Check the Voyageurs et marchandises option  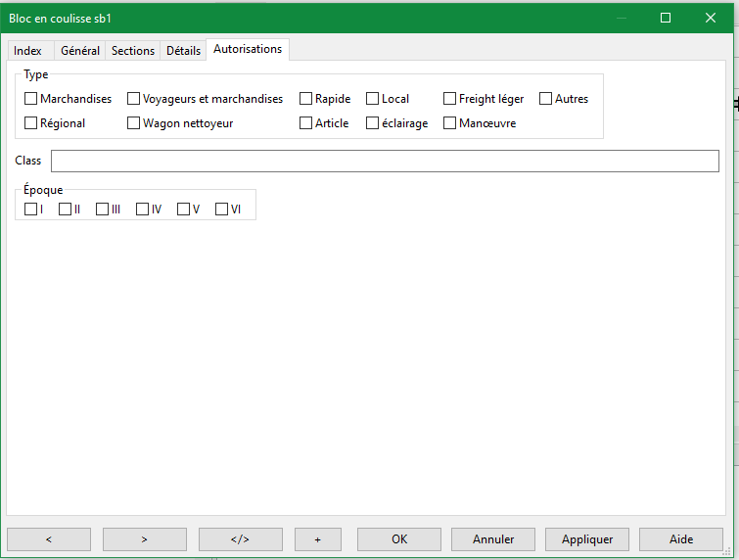point(134,99)
